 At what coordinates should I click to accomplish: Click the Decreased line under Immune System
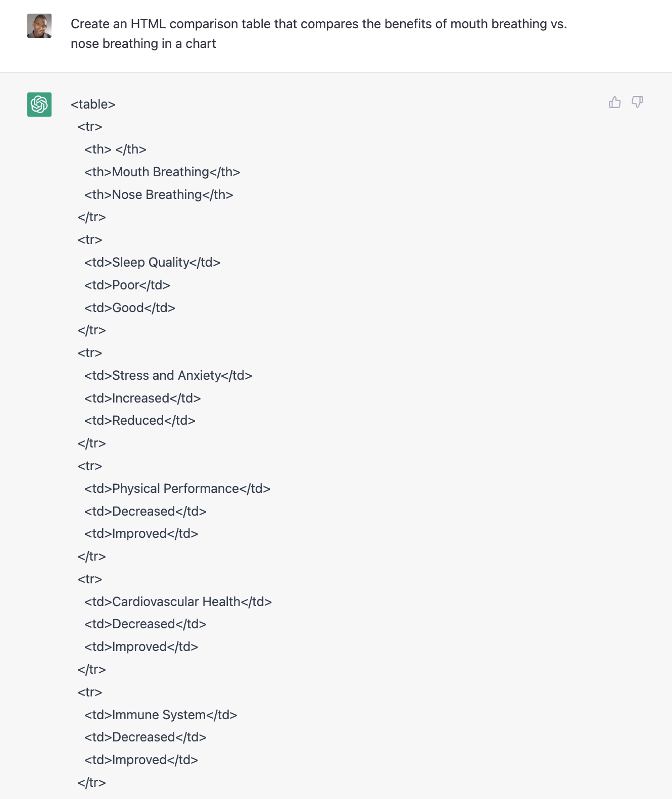click(146, 737)
